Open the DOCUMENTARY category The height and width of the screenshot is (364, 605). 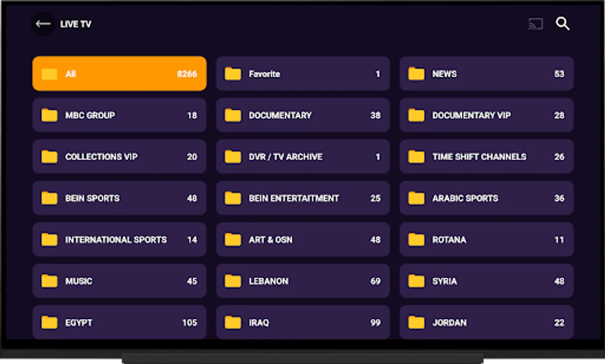(x=303, y=115)
